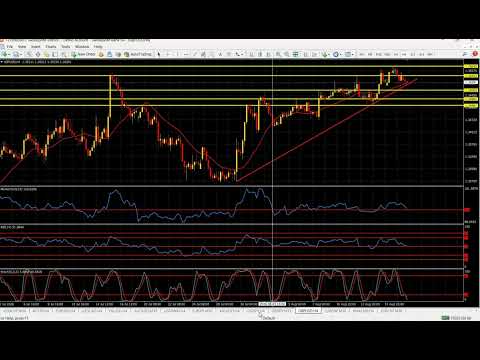The height and width of the screenshot is (360, 480).
Task: Open the Window menu
Action: [x=82, y=47]
